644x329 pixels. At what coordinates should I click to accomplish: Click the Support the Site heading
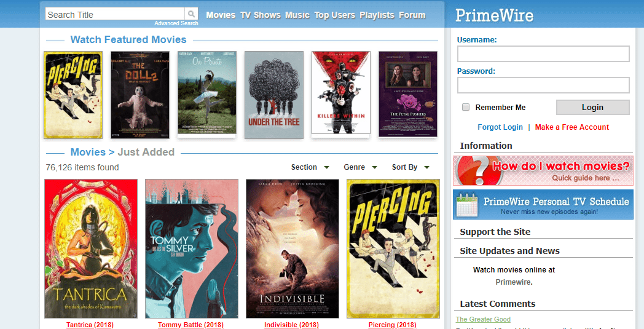(495, 232)
